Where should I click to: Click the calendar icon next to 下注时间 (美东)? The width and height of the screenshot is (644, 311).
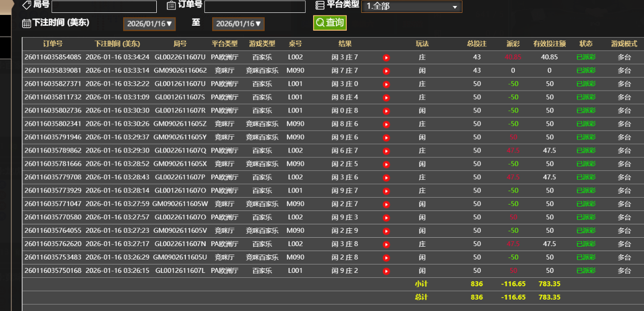tap(25, 23)
